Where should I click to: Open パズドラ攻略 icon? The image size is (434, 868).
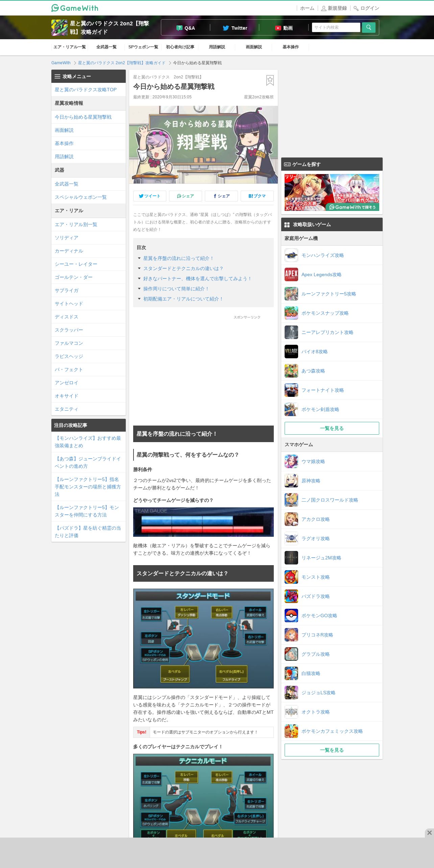tap(291, 596)
